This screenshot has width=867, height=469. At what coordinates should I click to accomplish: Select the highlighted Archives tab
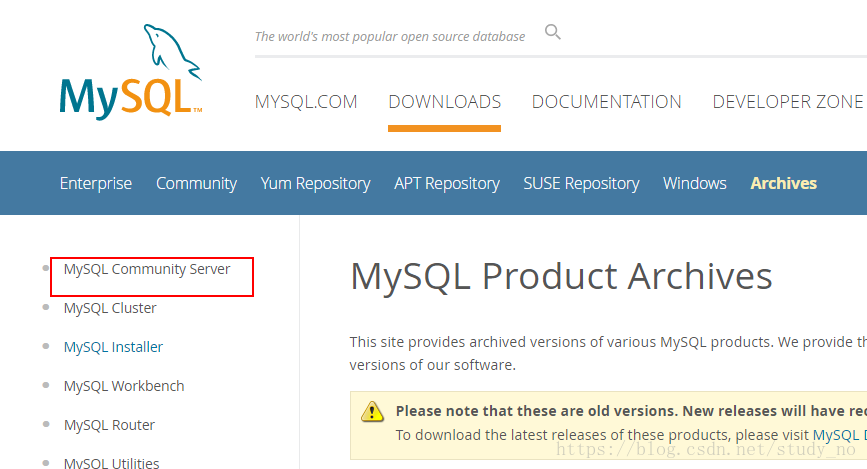[784, 183]
